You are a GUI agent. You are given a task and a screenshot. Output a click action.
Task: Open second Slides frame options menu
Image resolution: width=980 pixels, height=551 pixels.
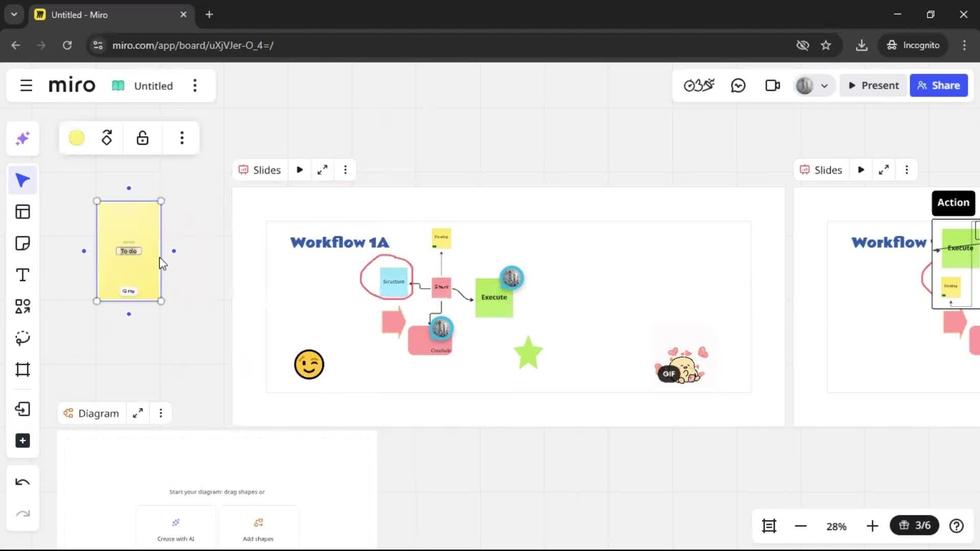tap(907, 170)
